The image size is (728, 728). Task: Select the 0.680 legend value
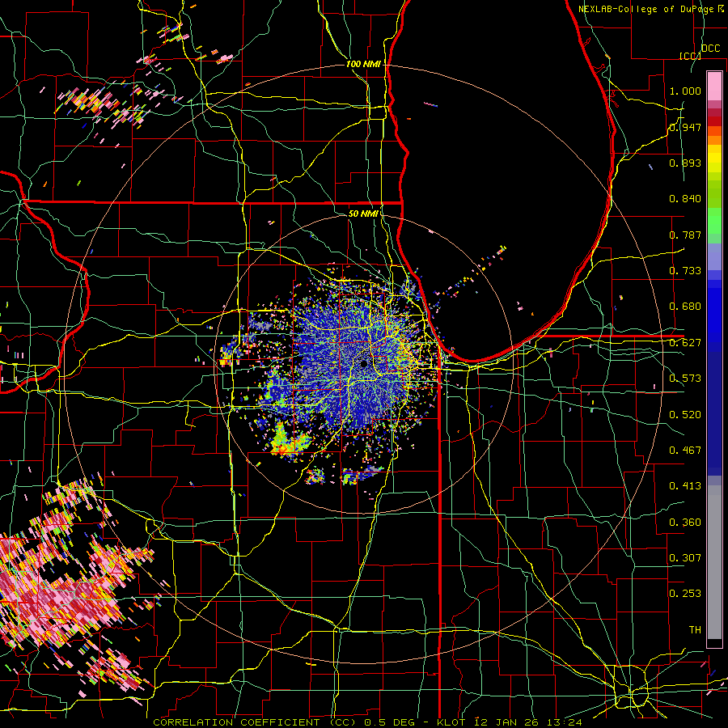(685, 307)
